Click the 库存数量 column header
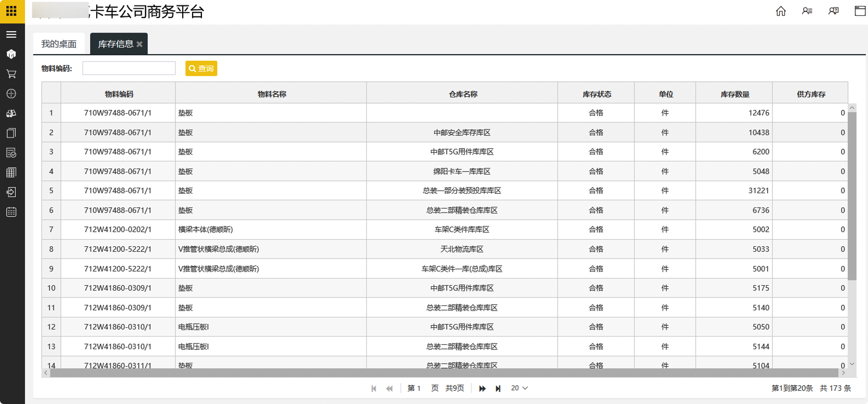 point(734,94)
